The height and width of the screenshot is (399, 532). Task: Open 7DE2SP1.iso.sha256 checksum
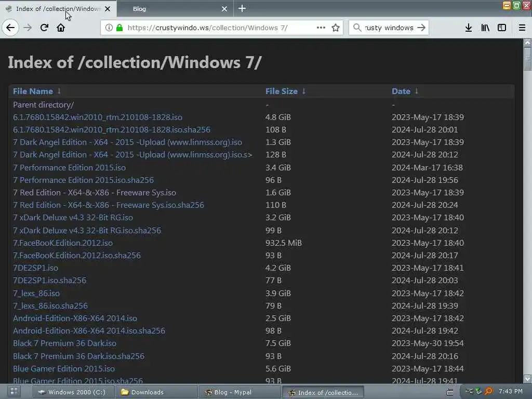pyautogui.click(x=49, y=281)
